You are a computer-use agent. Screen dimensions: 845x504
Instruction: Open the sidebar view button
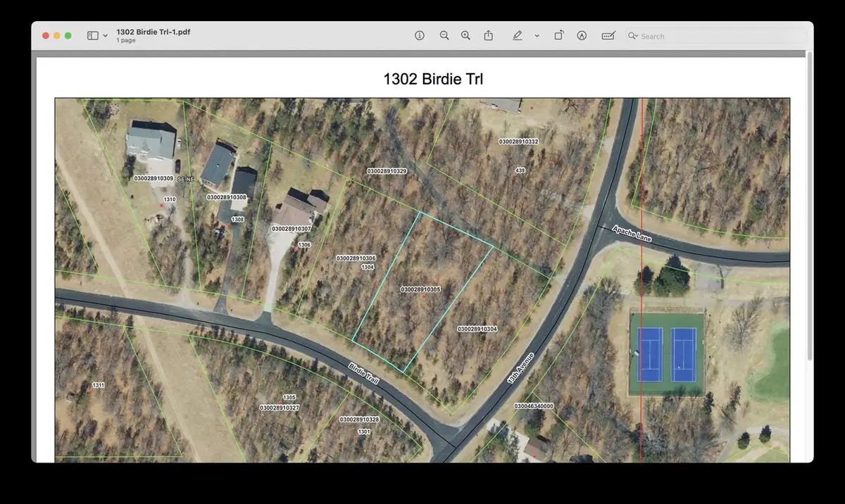tap(92, 35)
